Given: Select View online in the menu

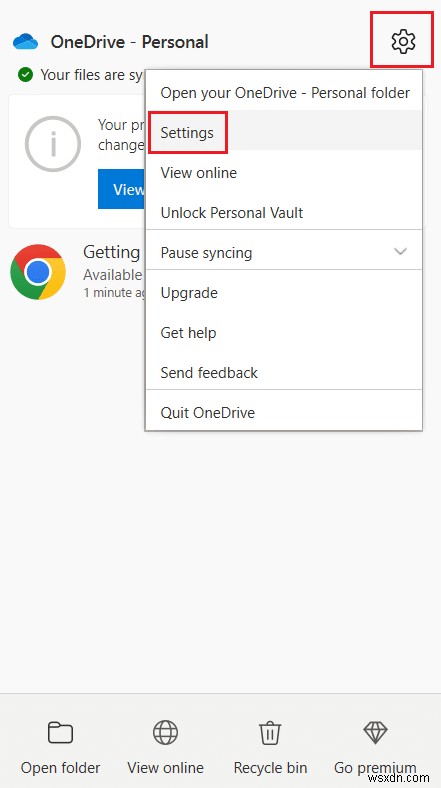Looking at the screenshot, I should pyautogui.click(x=284, y=172).
